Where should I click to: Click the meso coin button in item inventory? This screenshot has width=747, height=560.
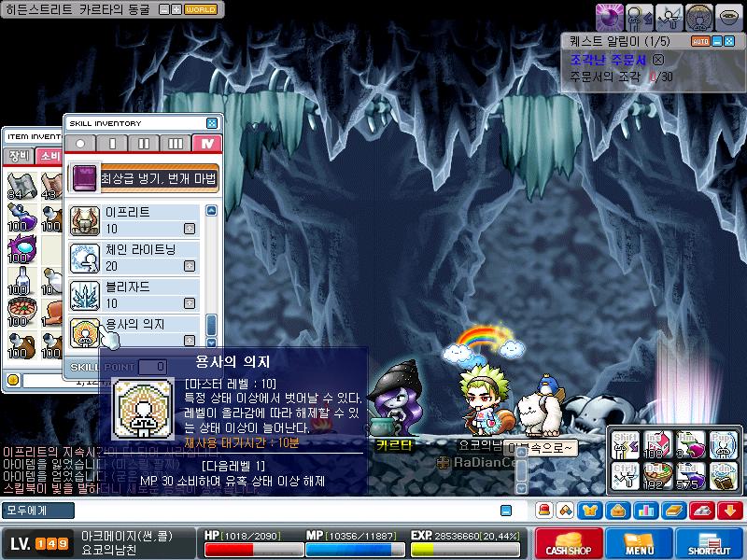coord(13,380)
